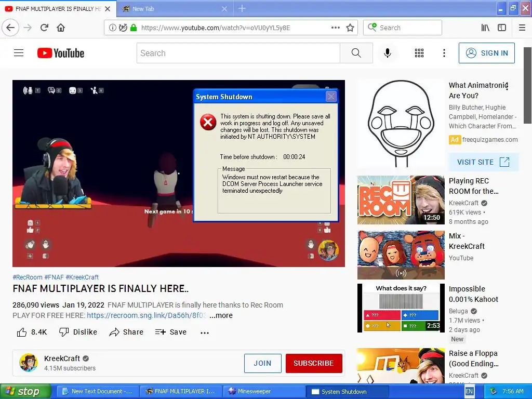Open the recroom.sng.link URL in description
This screenshot has width=532, height=399.
[146, 315]
